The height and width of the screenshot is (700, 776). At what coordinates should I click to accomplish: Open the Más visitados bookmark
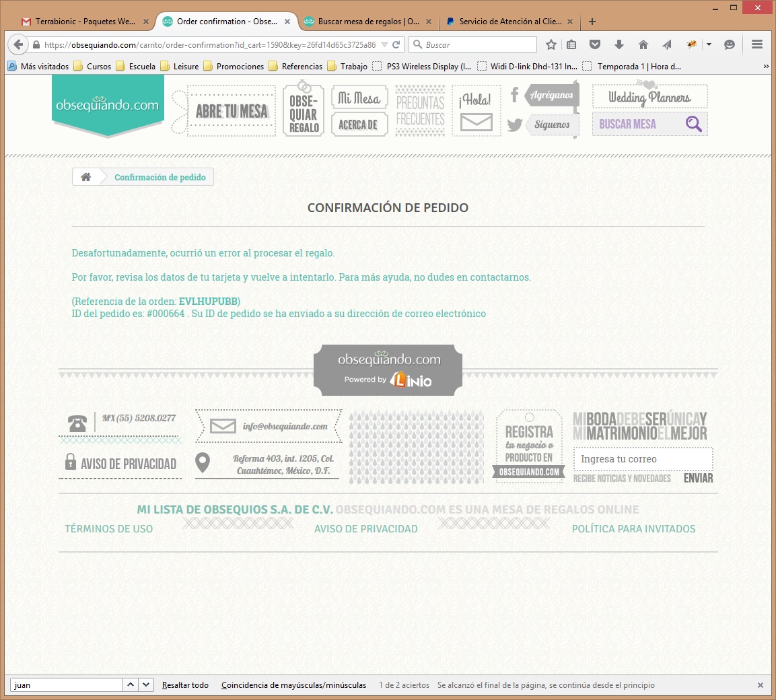(x=38, y=67)
